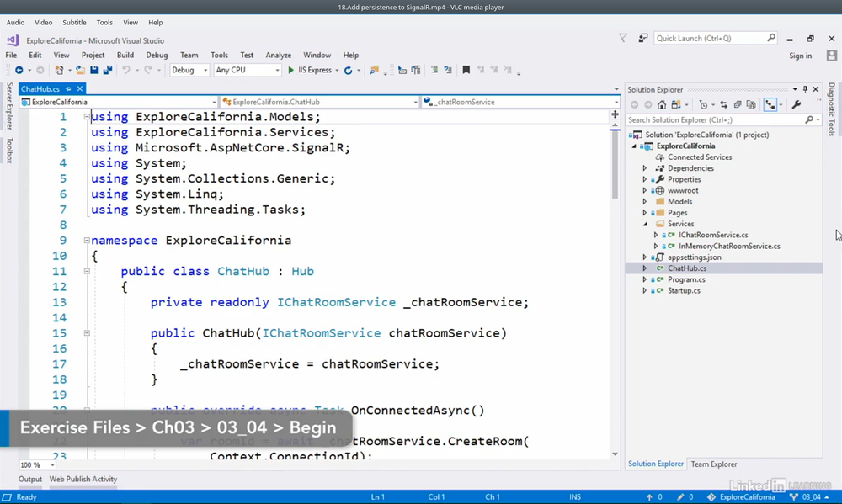Select InMemoryChatRoomService.cs in the tree
842x504 pixels.
click(x=729, y=247)
